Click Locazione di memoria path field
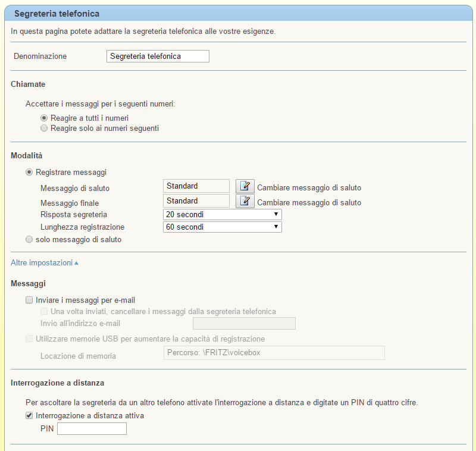Image resolution: width=476 pixels, height=451 pixels. pyautogui.click(x=274, y=353)
